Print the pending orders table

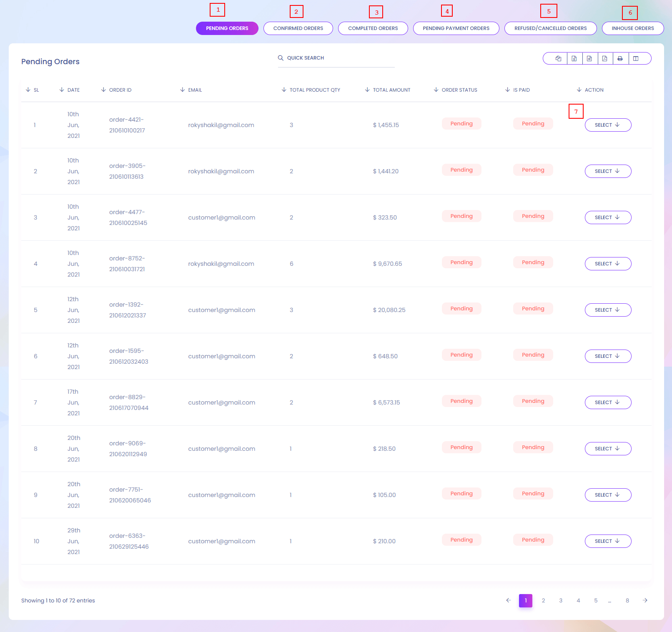[x=620, y=59]
